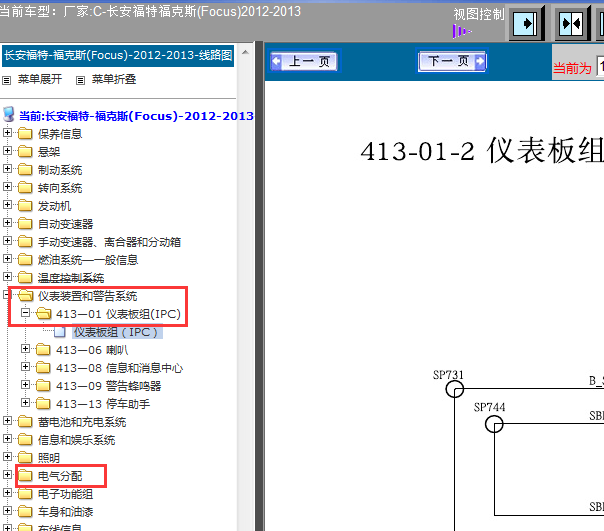Click the 制动系统 folder icon

(x=25, y=170)
